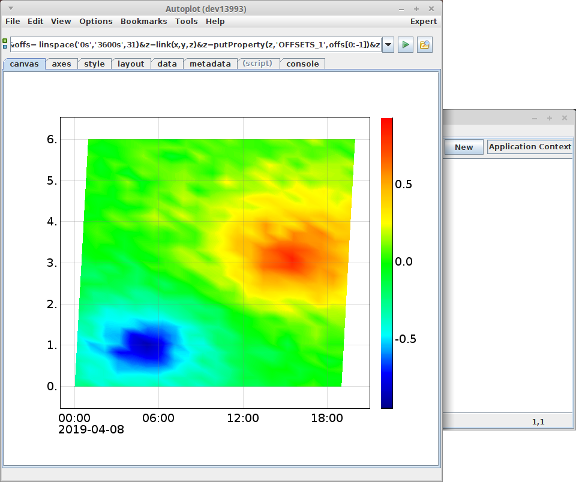This screenshot has height=482, width=576.
Task: Click the rainbow color bar
Action: [x=387, y=263]
